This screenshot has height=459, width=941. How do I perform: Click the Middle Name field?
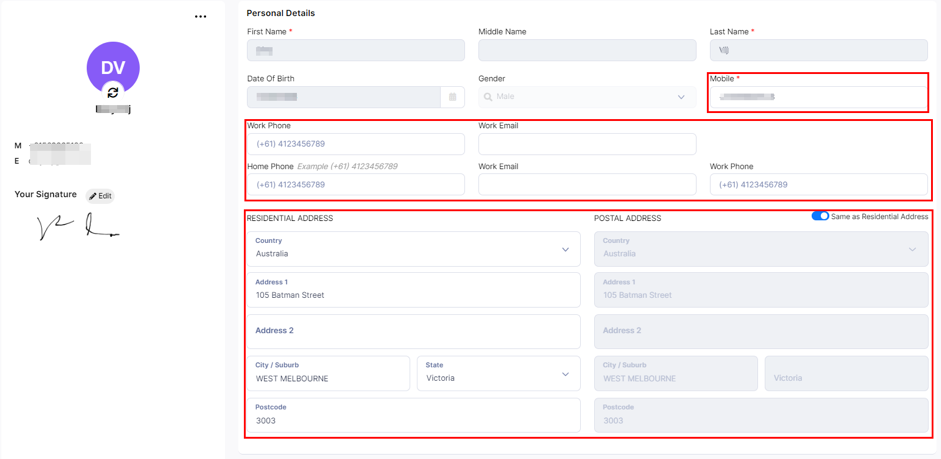(x=587, y=50)
